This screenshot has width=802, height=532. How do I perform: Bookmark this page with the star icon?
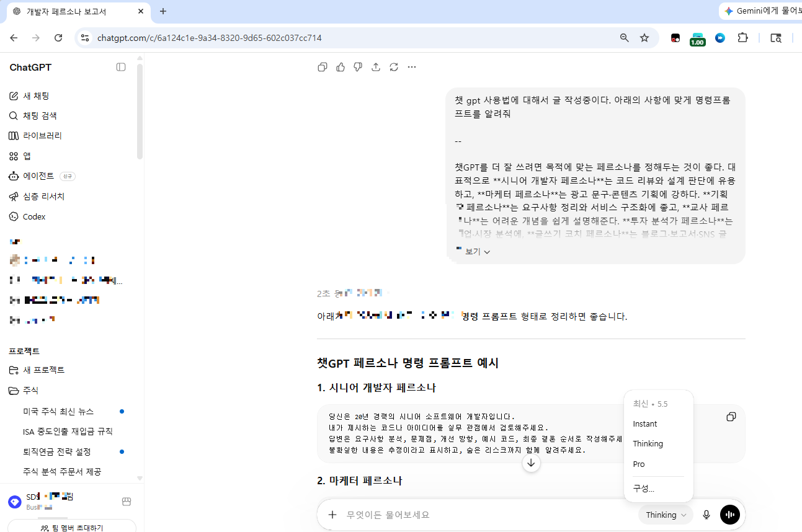644,38
